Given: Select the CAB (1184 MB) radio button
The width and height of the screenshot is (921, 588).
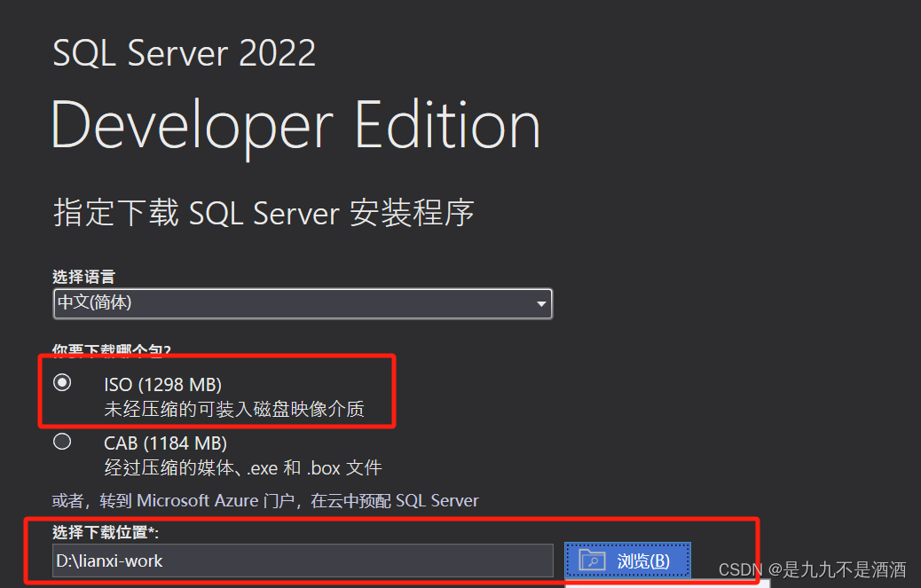Looking at the screenshot, I should click(x=62, y=442).
